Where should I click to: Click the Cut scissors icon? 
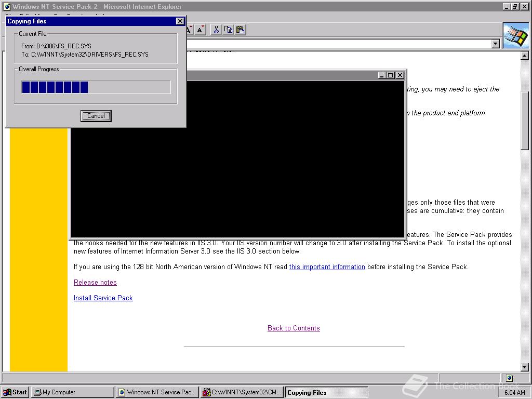click(216, 30)
